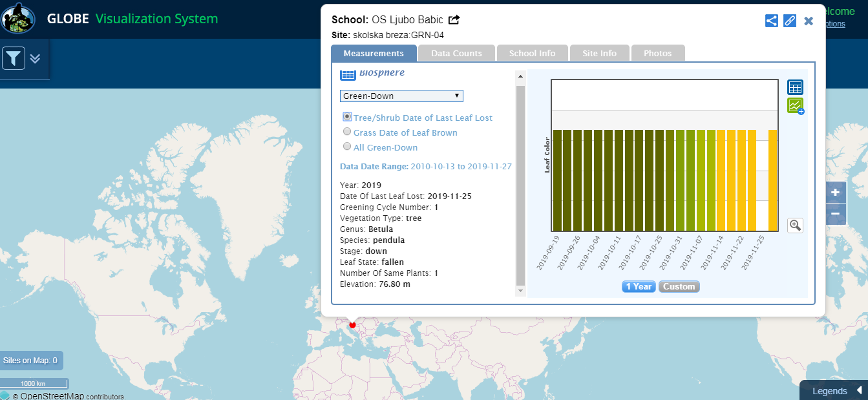Open school page via external link icon
Viewport: 868px width, 400px height.
(454, 20)
